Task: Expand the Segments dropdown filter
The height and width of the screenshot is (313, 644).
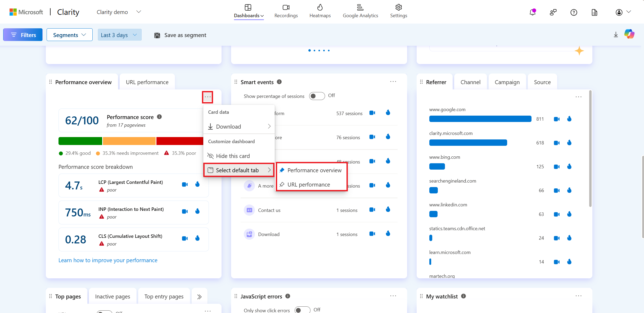Action: pyautogui.click(x=69, y=35)
